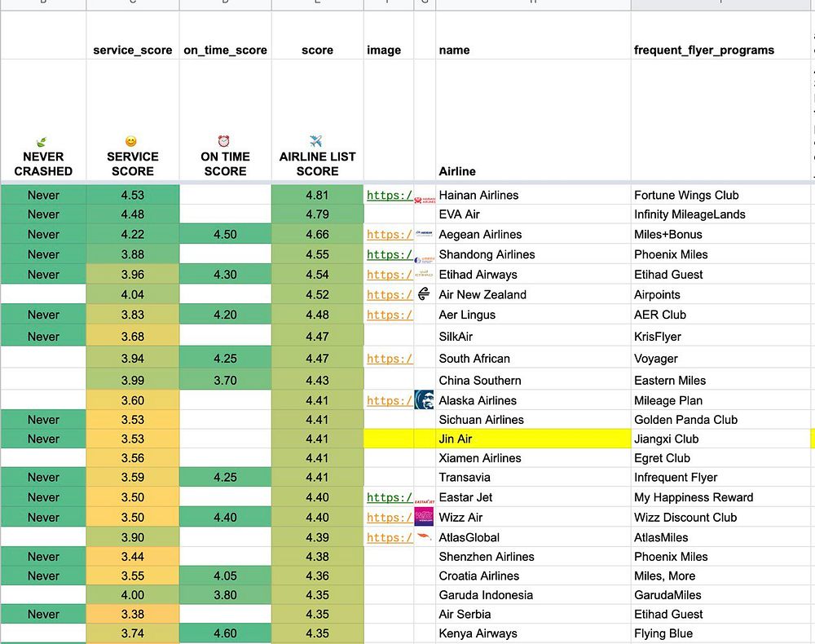
Task: Select the 4.53 service score cell
Action: click(133, 195)
